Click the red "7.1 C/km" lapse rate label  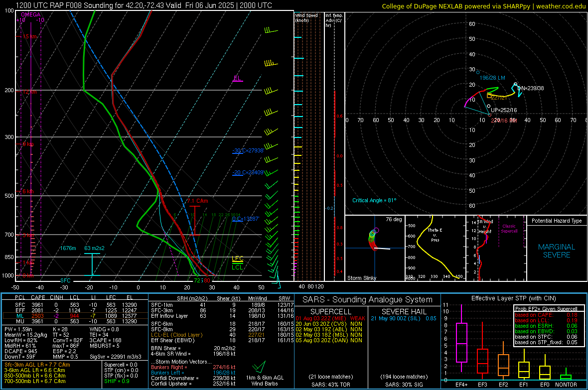point(198,201)
